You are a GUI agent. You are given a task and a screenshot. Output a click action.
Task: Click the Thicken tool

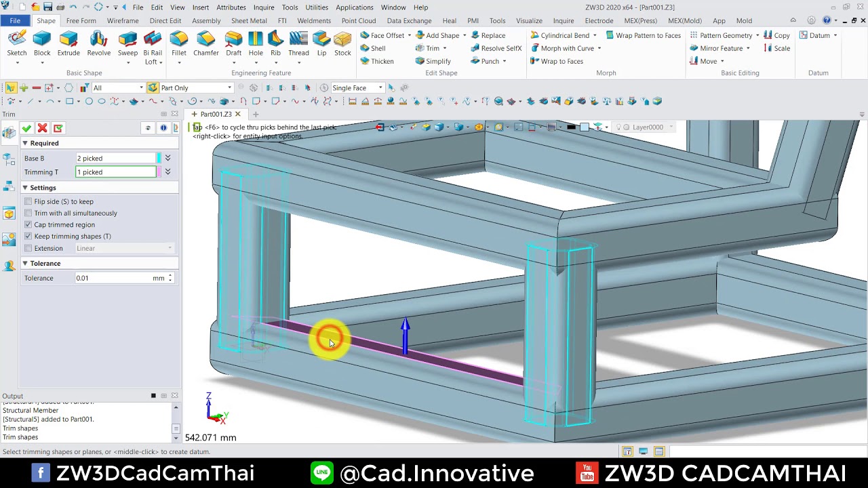(376, 61)
